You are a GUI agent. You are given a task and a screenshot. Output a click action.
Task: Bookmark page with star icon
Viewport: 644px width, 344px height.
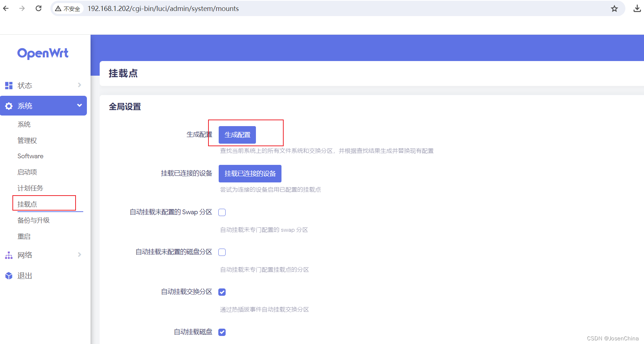click(x=614, y=8)
